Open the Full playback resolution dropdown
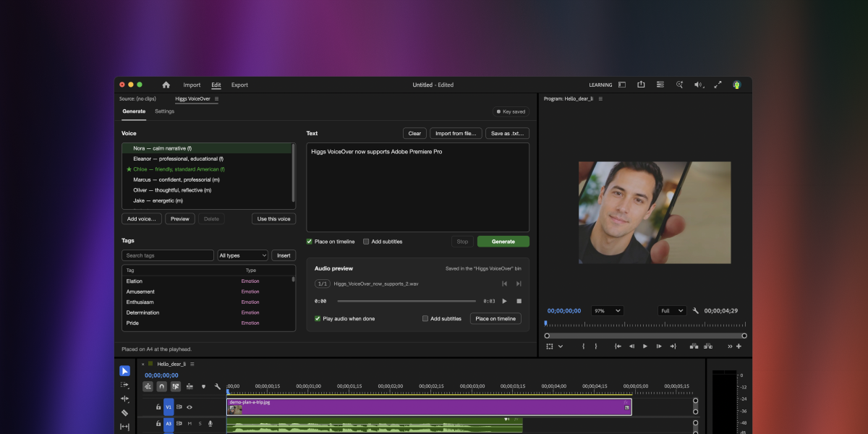Viewport: 868px width, 434px height. point(672,310)
